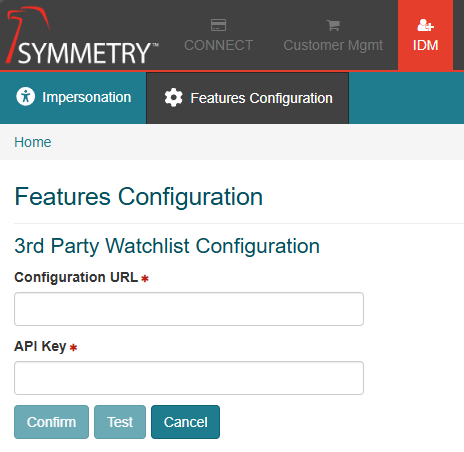This screenshot has width=464, height=452.
Task: Click the Cancel button
Action: [185, 422]
